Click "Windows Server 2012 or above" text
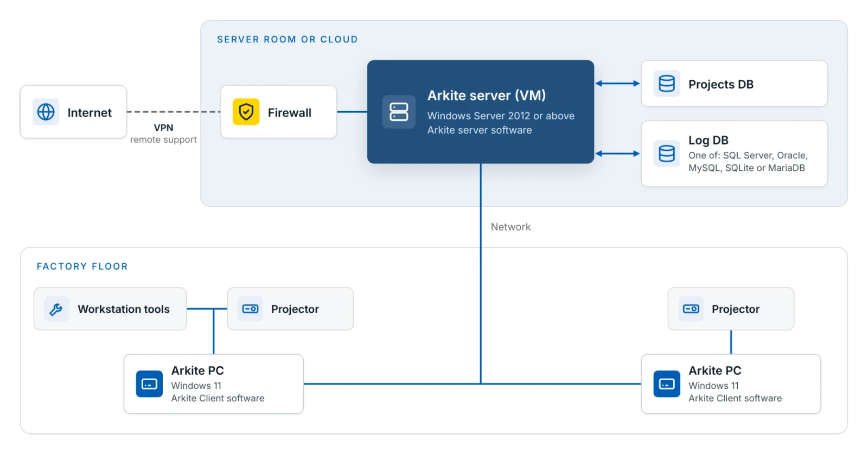 point(501,116)
